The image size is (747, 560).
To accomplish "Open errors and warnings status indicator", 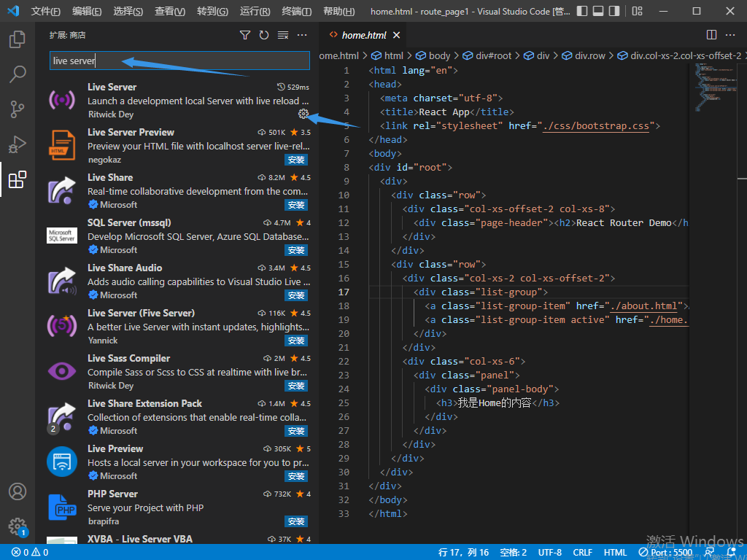I will [30, 553].
